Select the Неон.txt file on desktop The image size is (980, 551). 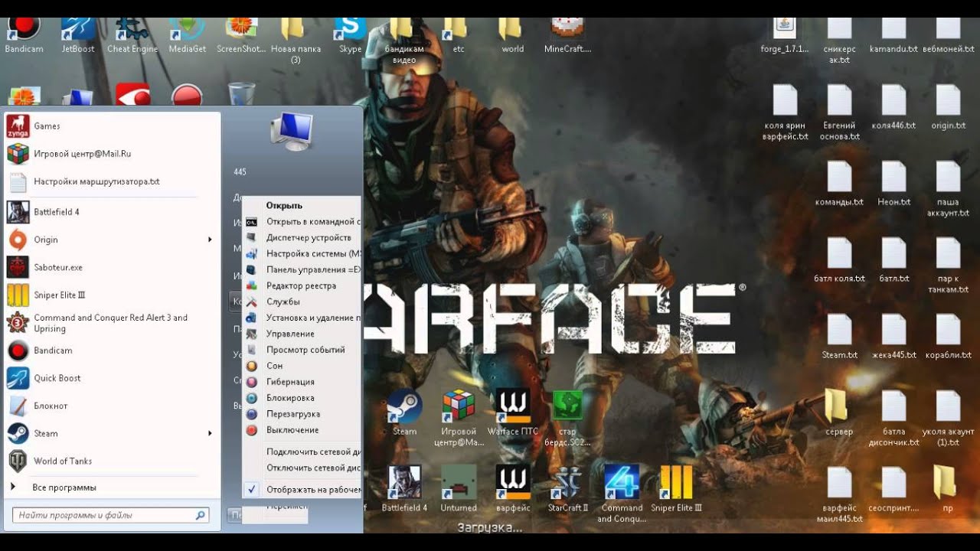893,184
